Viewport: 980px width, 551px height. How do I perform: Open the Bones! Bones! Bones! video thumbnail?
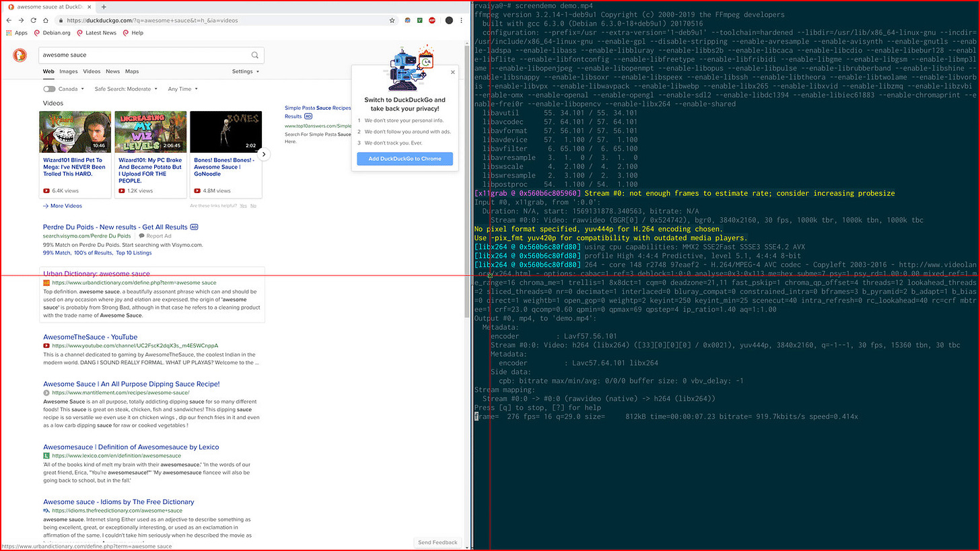pos(225,132)
